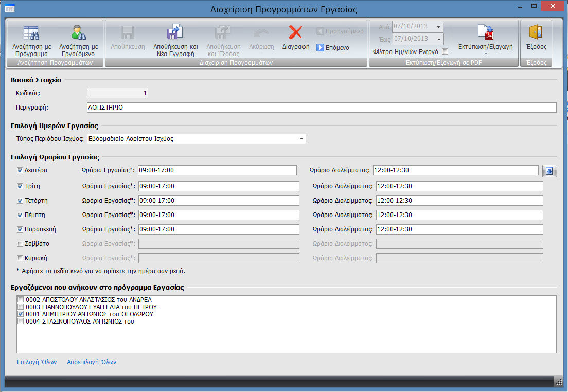Click the Αποεπιλογή Όλων link

pyautogui.click(x=92, y=362)
